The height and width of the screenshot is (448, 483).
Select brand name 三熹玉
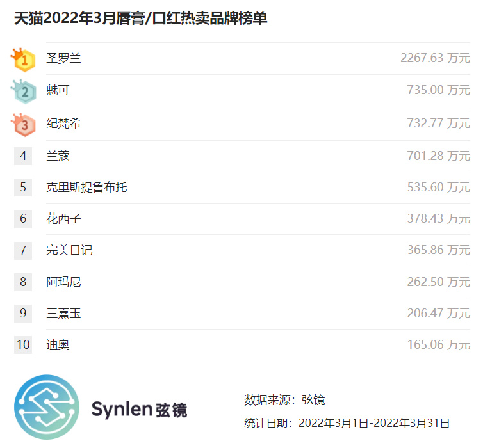coord(63,313)
